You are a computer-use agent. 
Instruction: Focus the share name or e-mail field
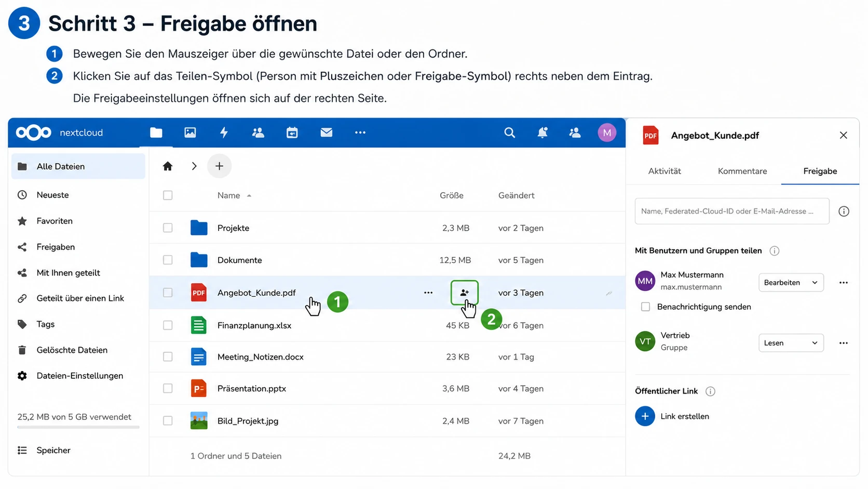[x=732, y=211]
